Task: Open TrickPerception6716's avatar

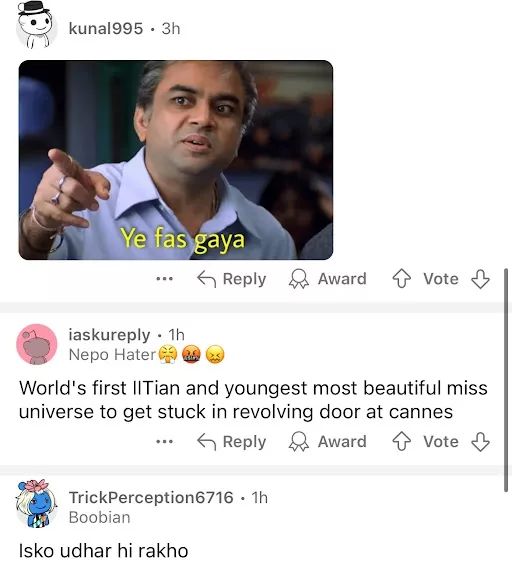Action: pos(36,504)
